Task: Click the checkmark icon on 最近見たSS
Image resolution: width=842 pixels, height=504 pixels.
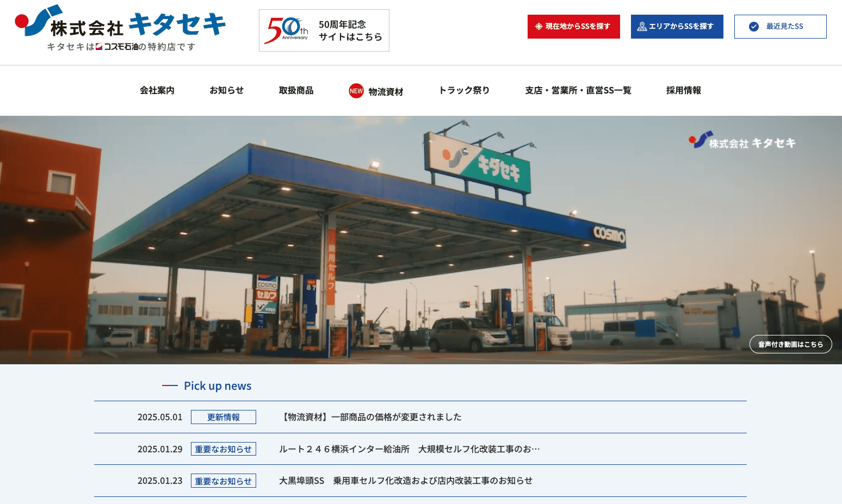Action: click(x=754, y=27)
